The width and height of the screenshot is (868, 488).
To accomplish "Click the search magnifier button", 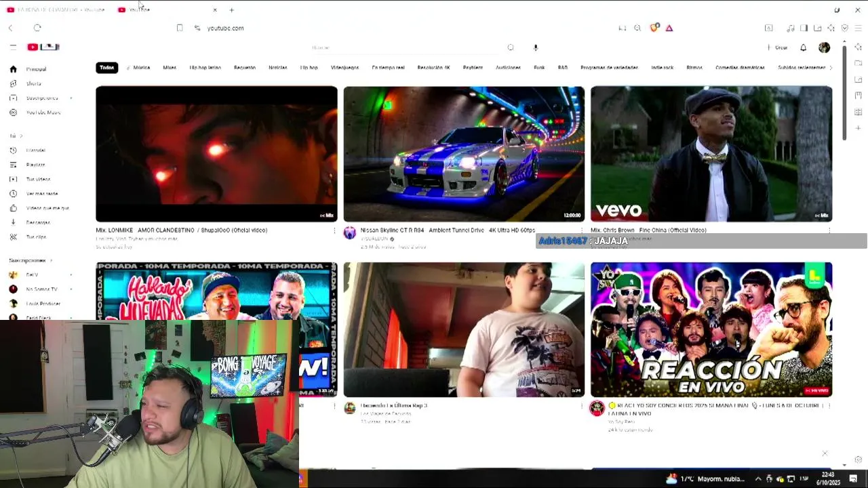I will [511, 47].
